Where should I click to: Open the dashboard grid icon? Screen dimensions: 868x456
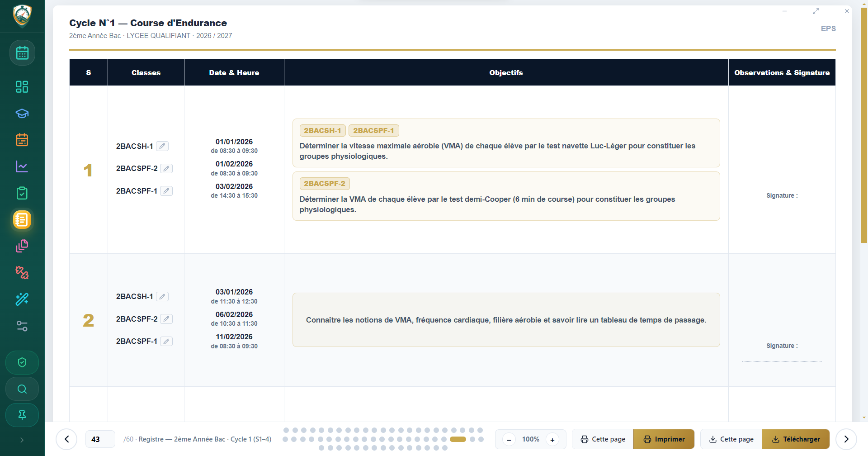tap(22, 87)
